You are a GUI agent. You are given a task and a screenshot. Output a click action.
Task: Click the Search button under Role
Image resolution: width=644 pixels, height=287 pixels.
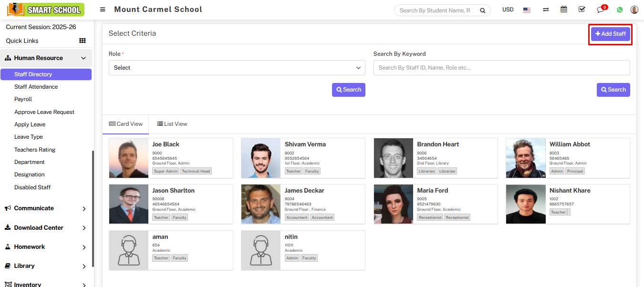click(348, 90)
